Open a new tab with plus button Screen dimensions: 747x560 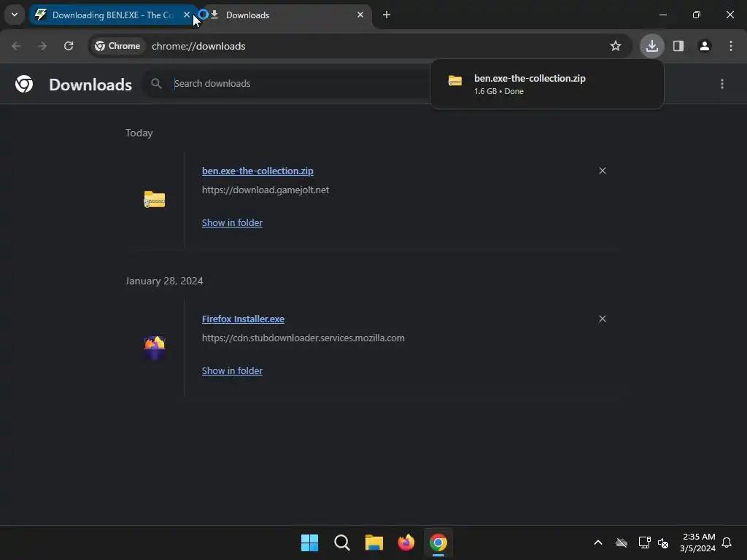pos(387,15)
